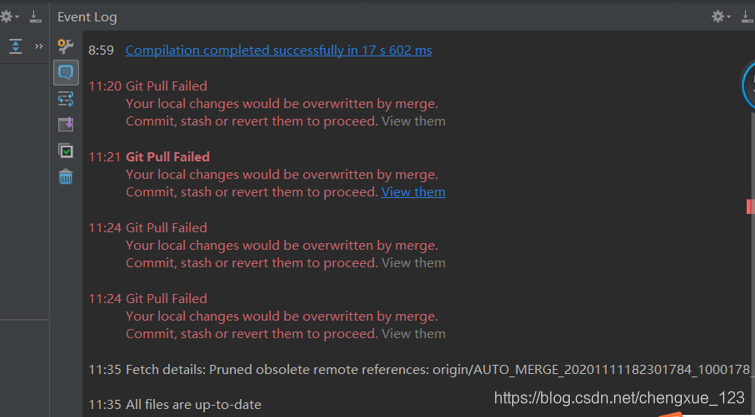Click the bold 11:21 Git Pull Failed entry
Viewport: 755px width, 417px height.
(168, 157)
